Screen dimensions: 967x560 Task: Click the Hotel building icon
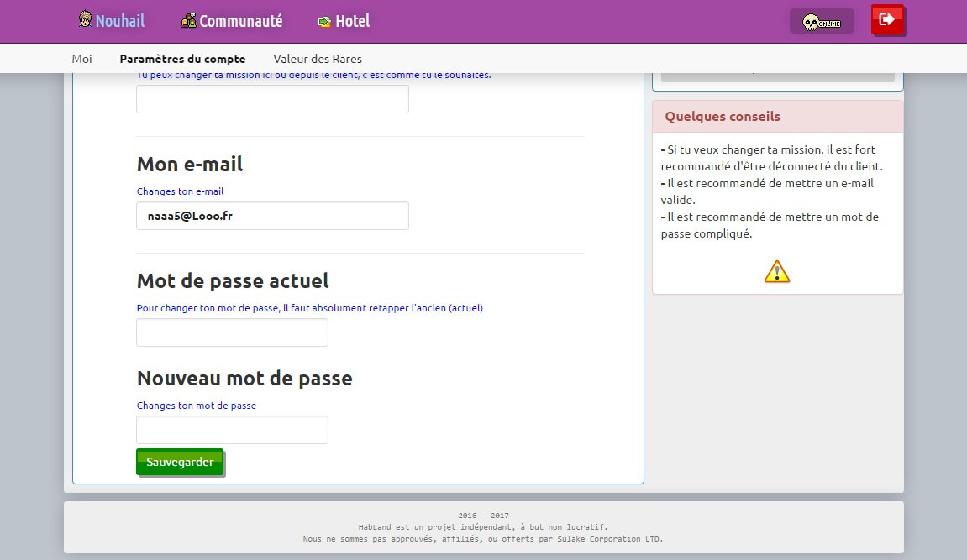pos(323,20)
